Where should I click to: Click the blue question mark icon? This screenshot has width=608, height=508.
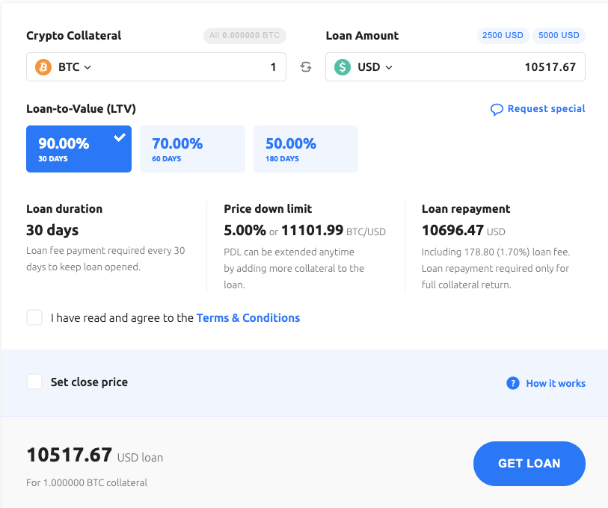[513, 383]
